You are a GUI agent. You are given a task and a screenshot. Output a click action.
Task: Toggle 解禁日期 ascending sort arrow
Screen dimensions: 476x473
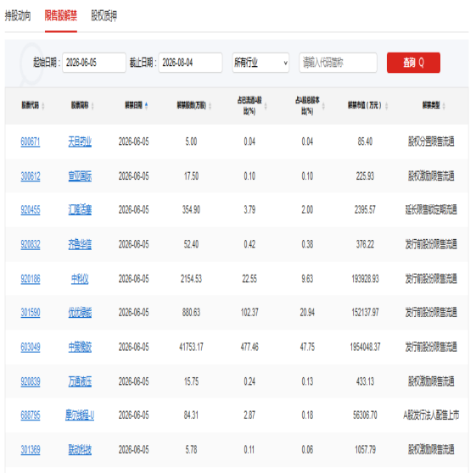click(x=146, y=105)
